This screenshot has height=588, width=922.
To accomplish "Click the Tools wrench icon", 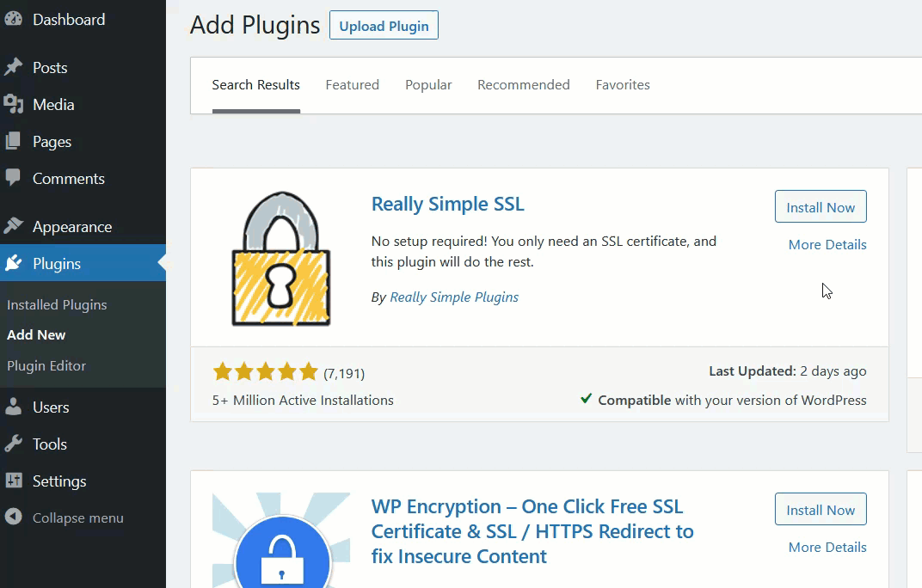I will (x=13, y=444).
